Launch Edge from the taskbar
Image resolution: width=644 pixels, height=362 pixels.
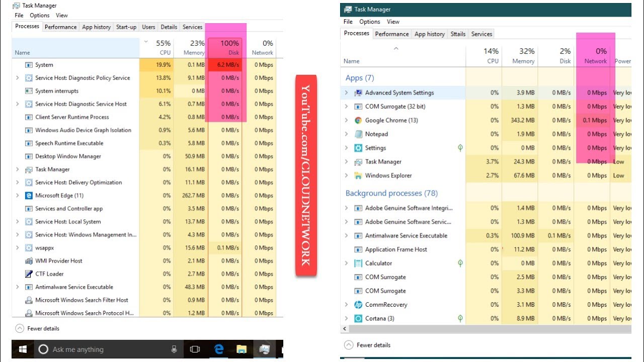click(218, 349)
